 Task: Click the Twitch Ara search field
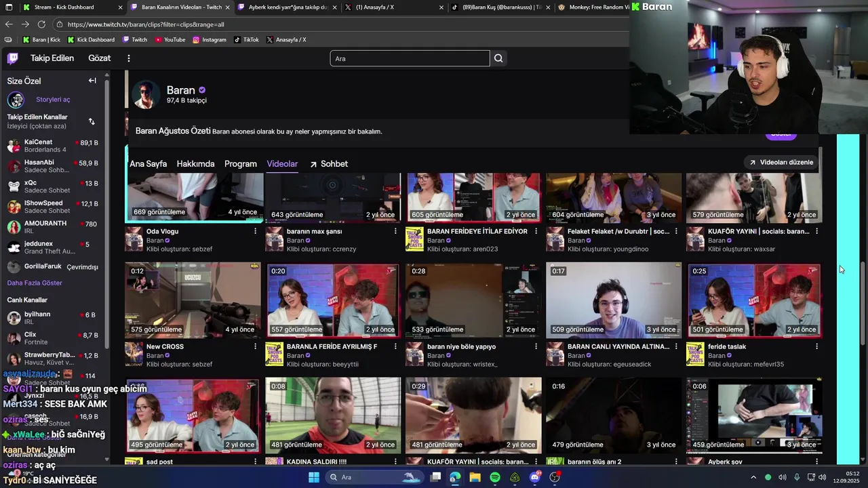click(x=410, y=58)
